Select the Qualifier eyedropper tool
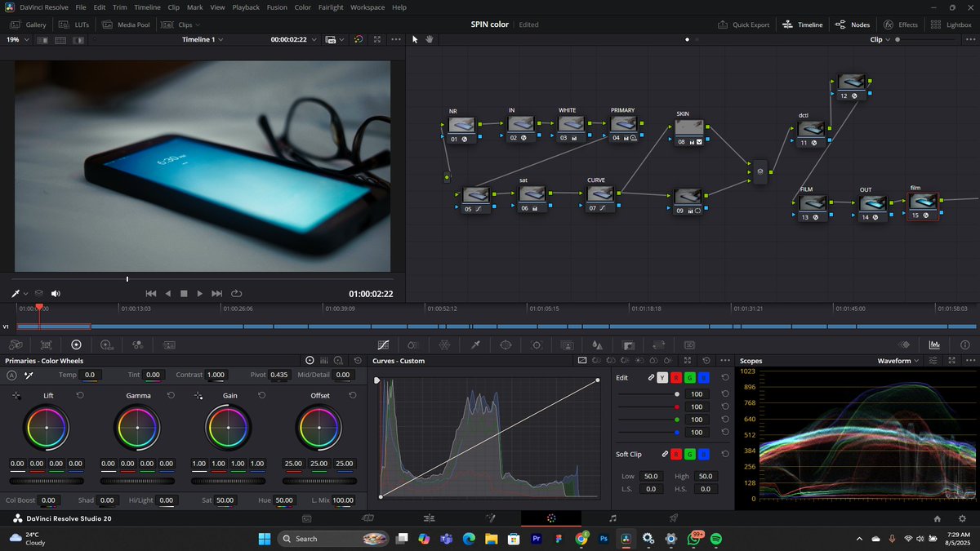Image resolution: width=980 pixels, height=551 pixels. 474,344
